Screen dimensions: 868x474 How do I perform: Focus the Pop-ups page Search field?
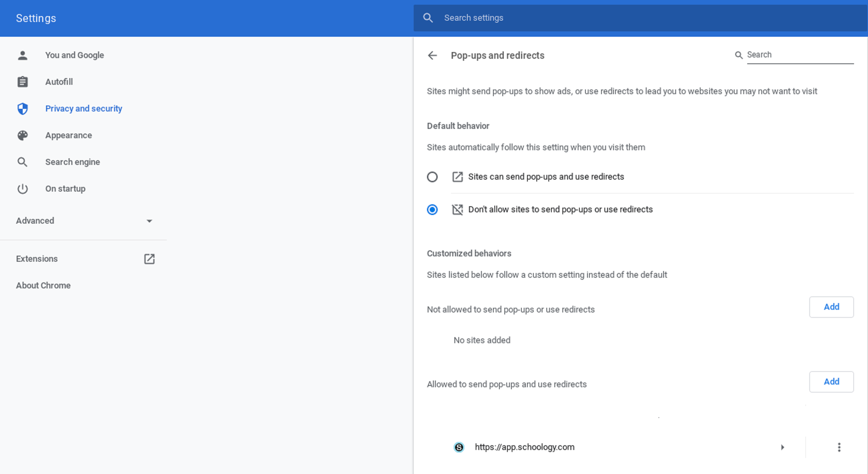coord(800,55)
